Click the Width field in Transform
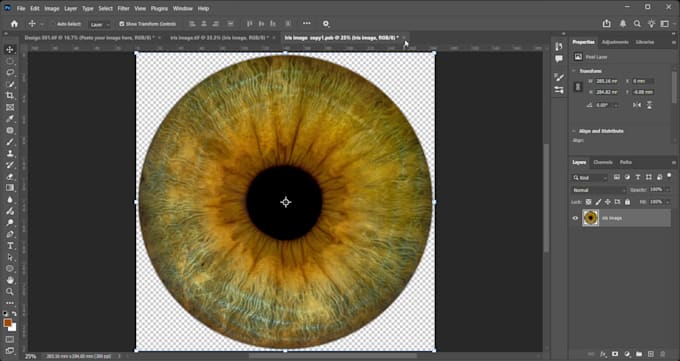Image resolution: width=680 pixels, height=361 pixels. (x=607, y=81)
